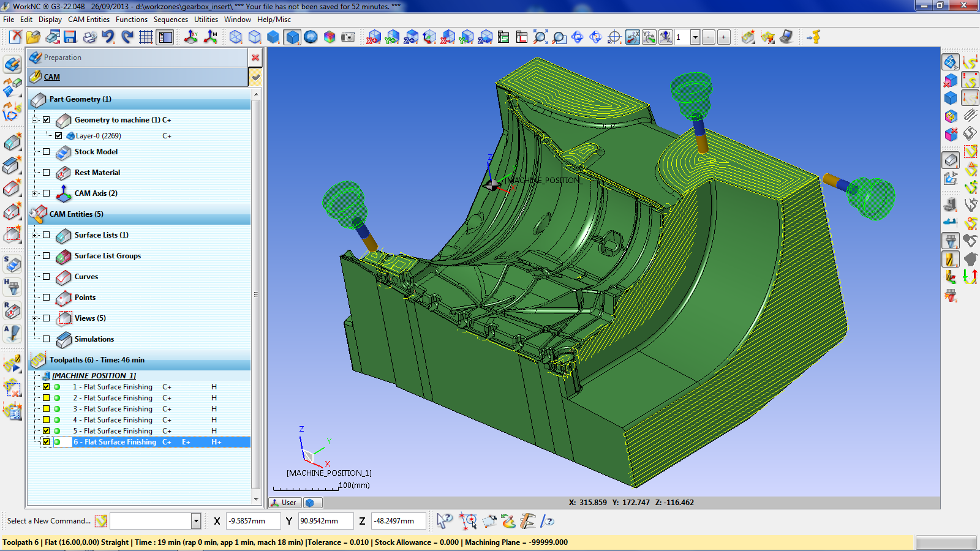Click the zoom-to-fit magnifier icon
980x551 pixels.
[540, 37]
